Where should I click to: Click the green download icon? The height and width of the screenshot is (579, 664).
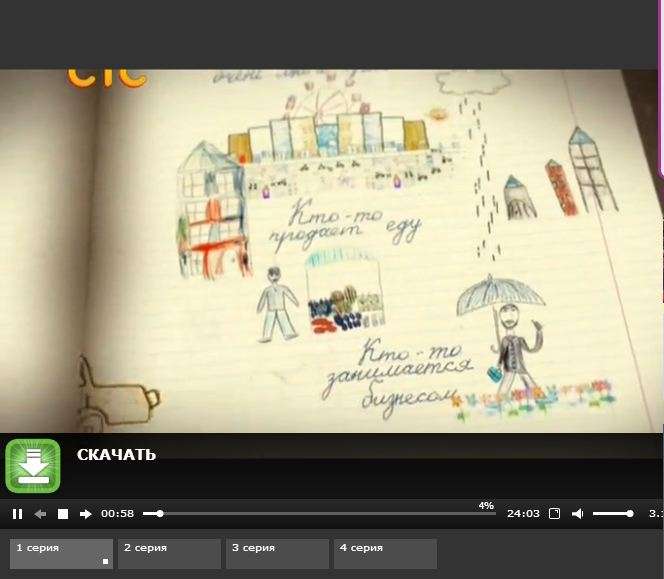click(x=33, y=466)
